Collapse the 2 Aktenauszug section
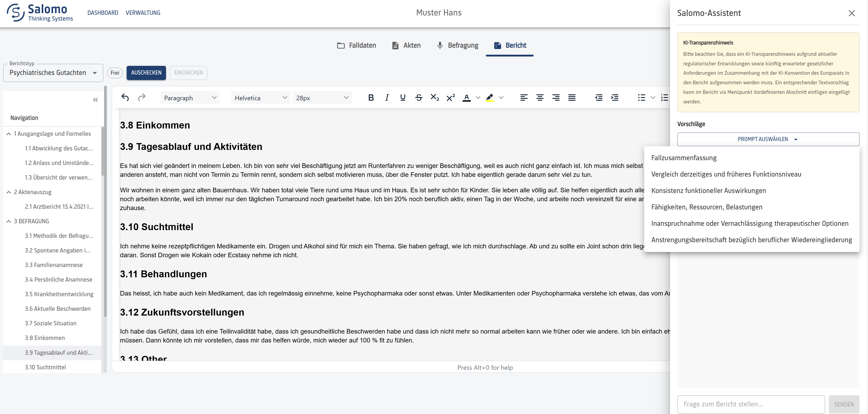This screenshot has width=868, height=414. (8, 192)
